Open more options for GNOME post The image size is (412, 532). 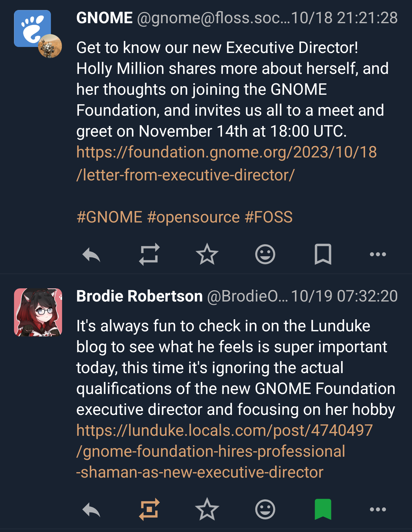pyautogui.click(x=378, y=254)
